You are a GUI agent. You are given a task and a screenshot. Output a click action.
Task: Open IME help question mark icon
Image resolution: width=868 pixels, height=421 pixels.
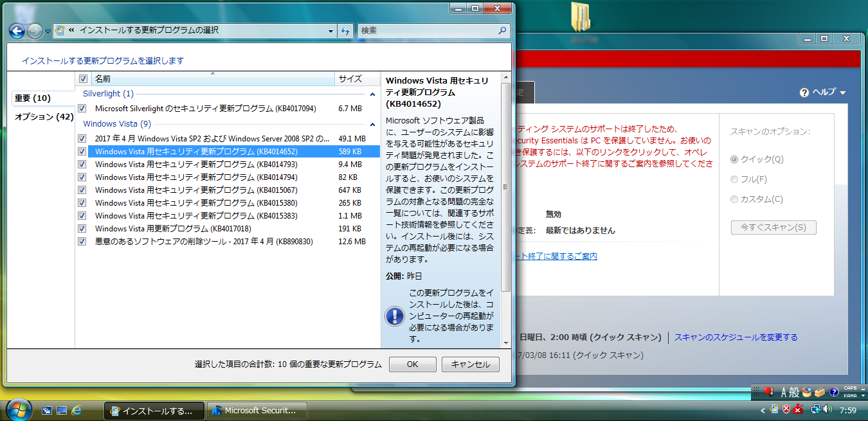(x=834, y=392)
